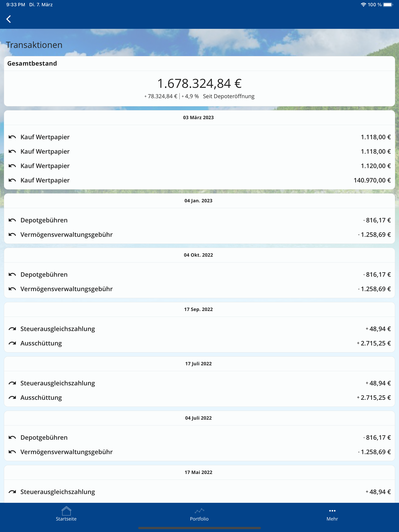
Task: Tap the Startseite house icon
Action: [x=66, y=511]
